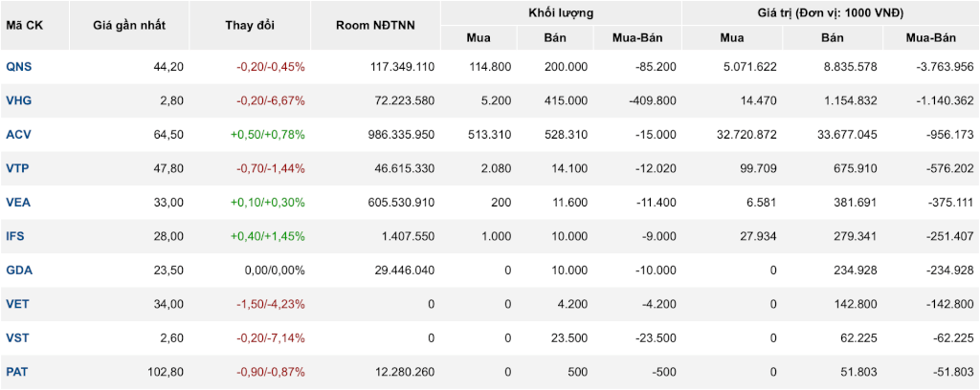
Task: Sort by the Mã CK column header
Action: pyautogui.click(x=22, y=26)
